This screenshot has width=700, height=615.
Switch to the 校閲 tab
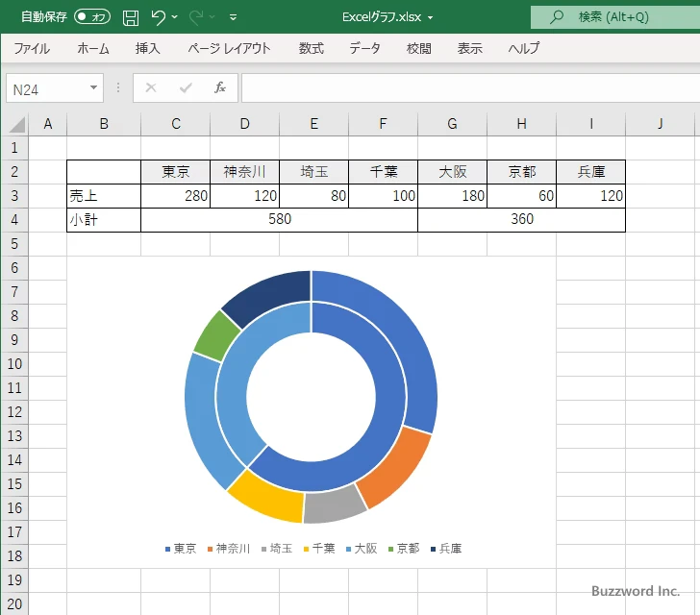tap(419, 48)
